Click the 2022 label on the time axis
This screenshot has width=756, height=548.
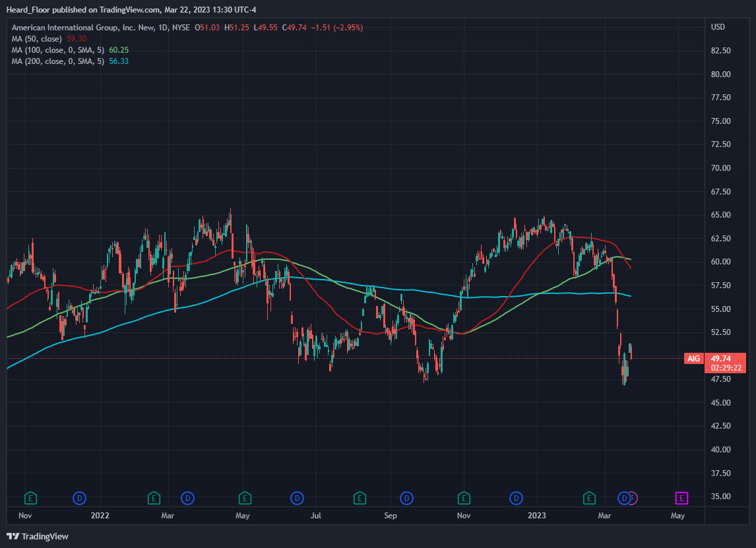(100, 515)
